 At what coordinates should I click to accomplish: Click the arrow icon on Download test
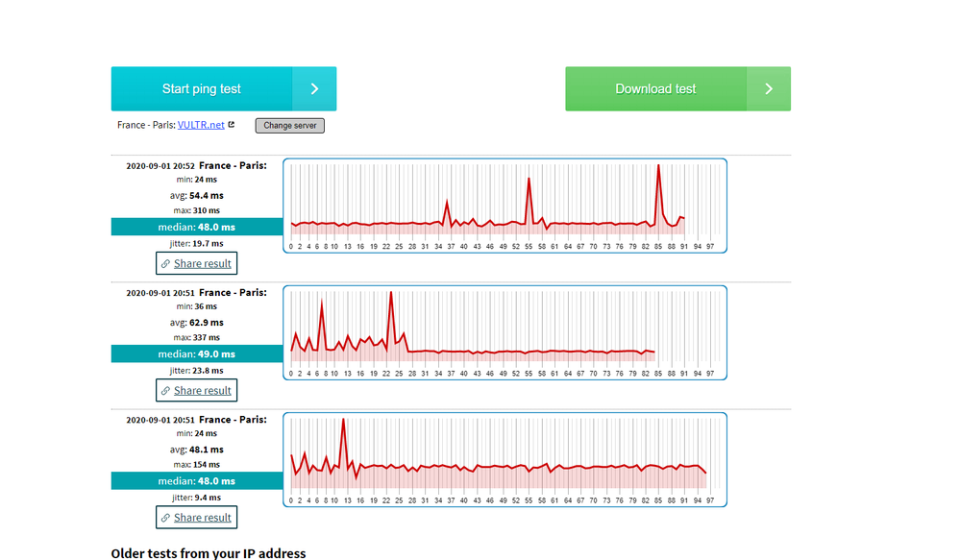point(768,88)
